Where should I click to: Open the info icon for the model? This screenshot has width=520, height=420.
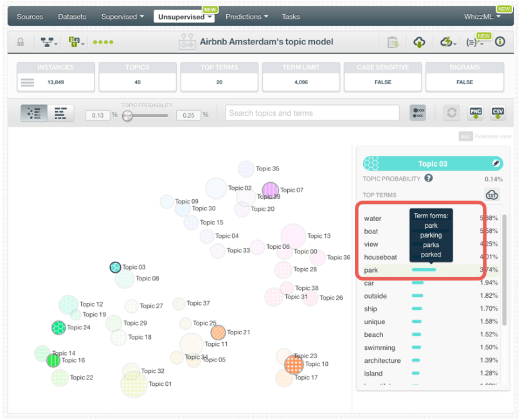pyautogui.click(x=499, y=42)
